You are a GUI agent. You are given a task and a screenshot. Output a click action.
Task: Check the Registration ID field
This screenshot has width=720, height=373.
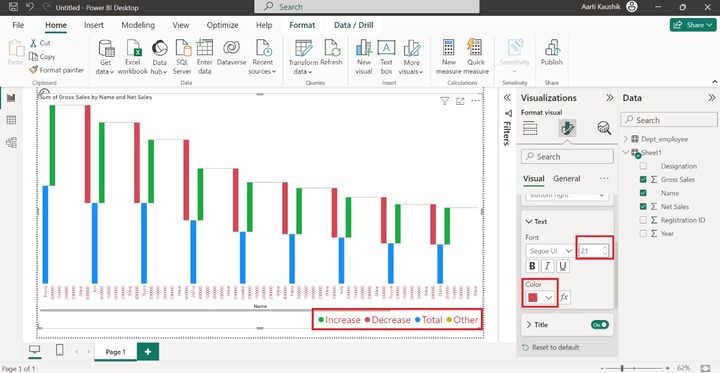pyautogui.click(x=643, y=220)
